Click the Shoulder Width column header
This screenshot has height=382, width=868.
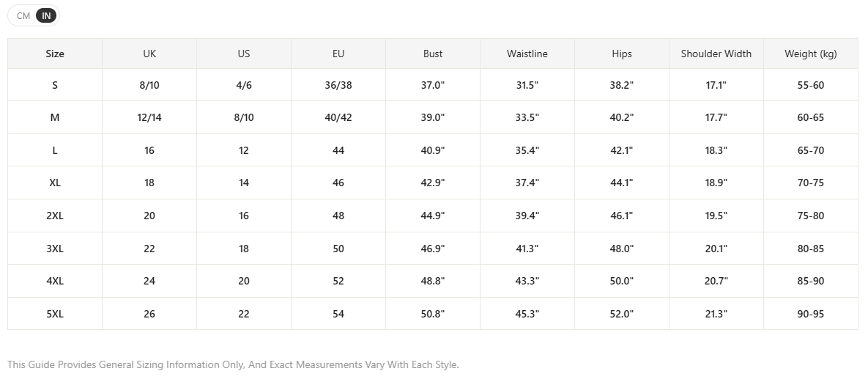point(716,54)
